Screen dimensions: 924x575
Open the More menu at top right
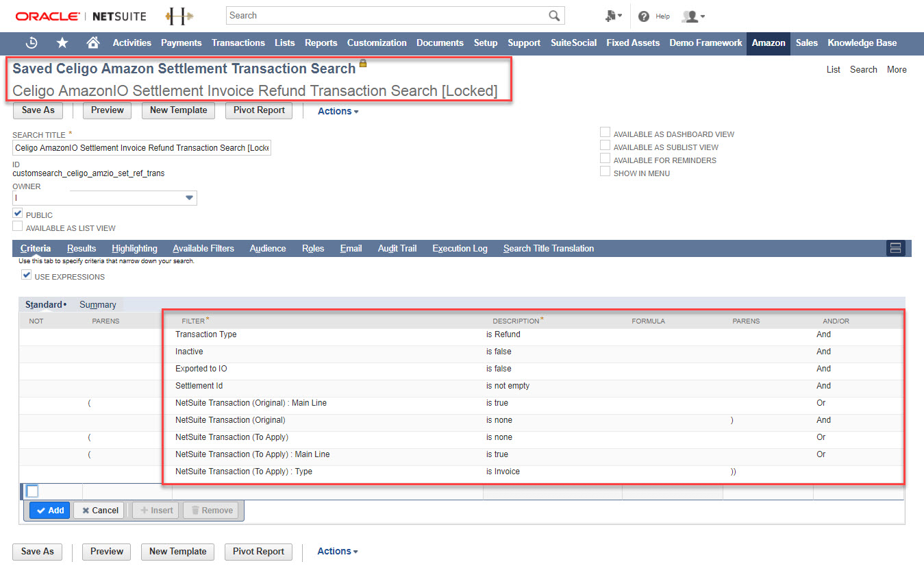tap(897, 69)
